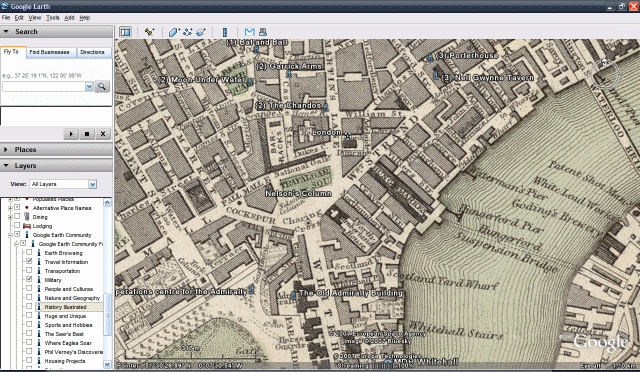Click the Google Earth Community info icon
The width and height of the screenshot is (640, 372).
(x=27, y=235)
